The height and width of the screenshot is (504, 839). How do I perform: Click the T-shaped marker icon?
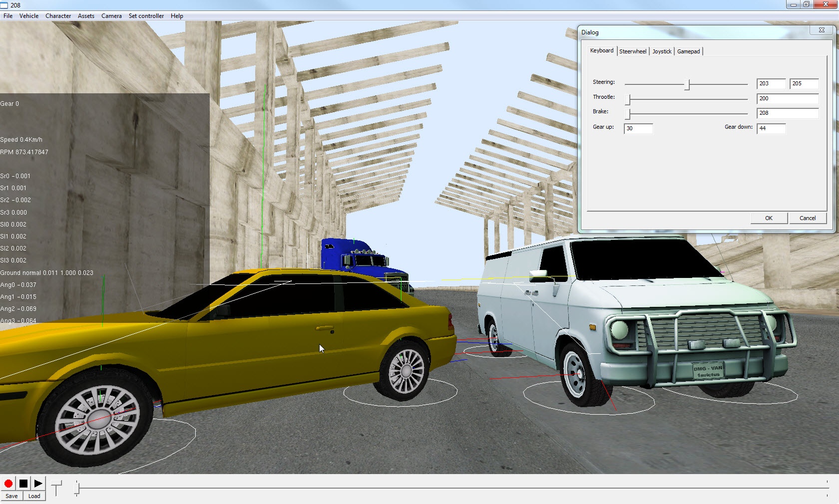[56, 488]
